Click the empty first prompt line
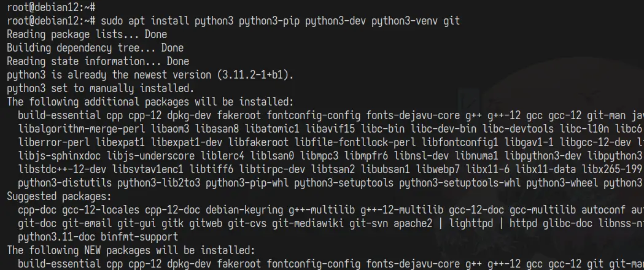 [x=52, y=7]
